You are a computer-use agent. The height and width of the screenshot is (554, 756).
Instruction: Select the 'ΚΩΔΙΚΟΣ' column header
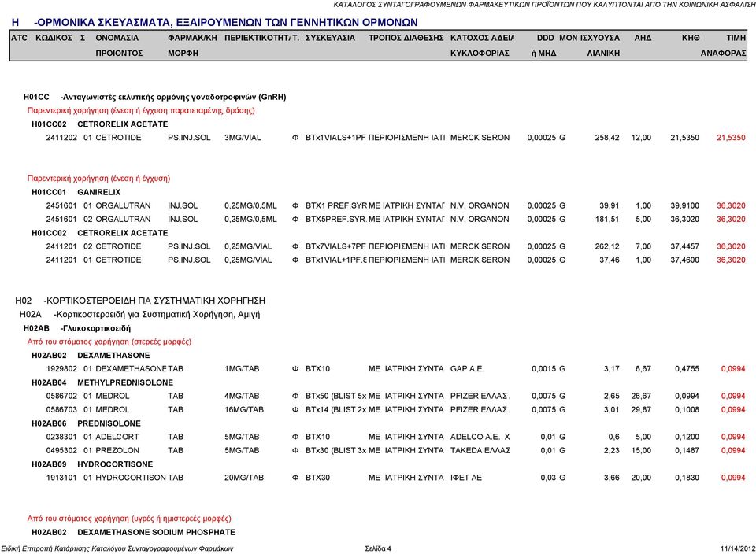(54, 38)
